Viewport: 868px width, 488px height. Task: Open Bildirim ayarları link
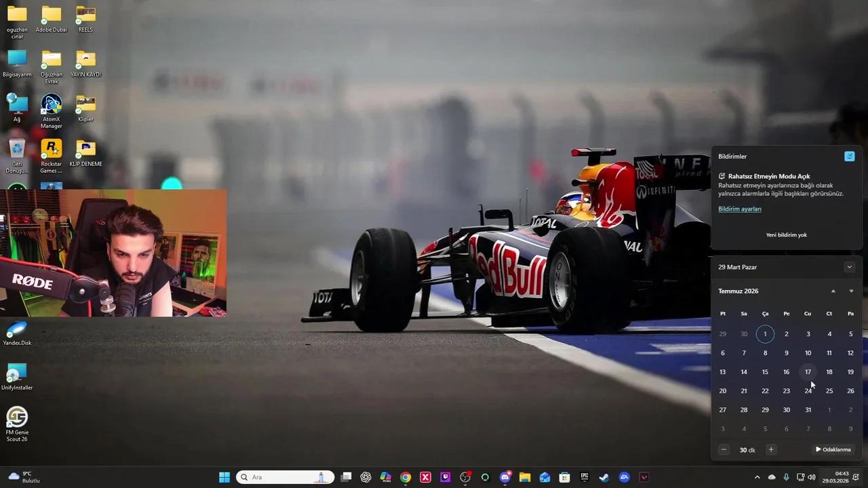click(x=740, y=209)
